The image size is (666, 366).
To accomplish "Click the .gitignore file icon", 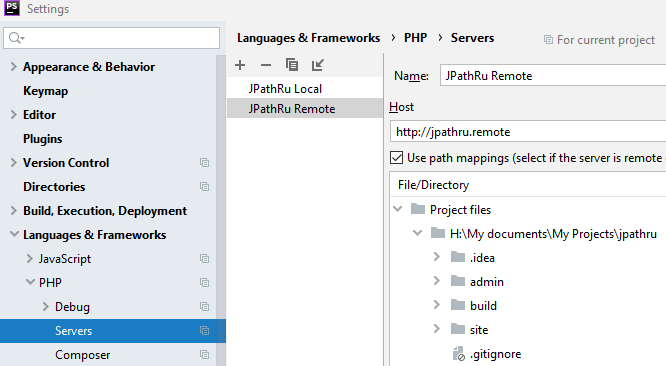I will coord(459,354).
